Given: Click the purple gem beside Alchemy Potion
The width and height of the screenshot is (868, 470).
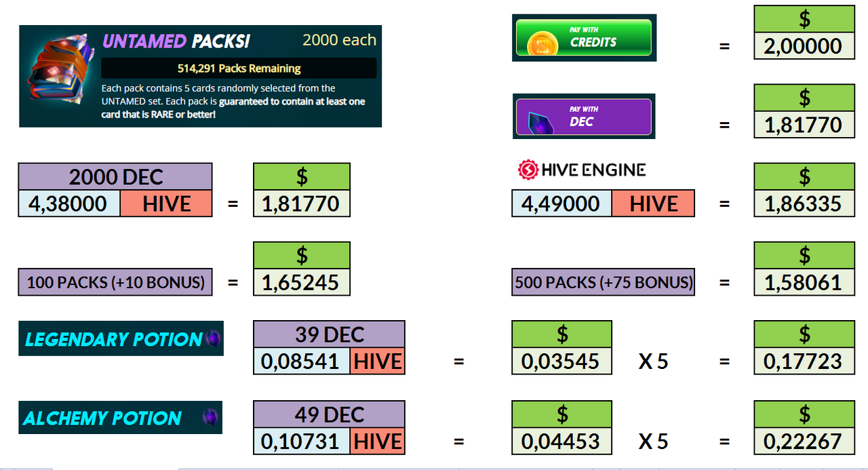Looking at the screenshot, I should coord(212,417).
